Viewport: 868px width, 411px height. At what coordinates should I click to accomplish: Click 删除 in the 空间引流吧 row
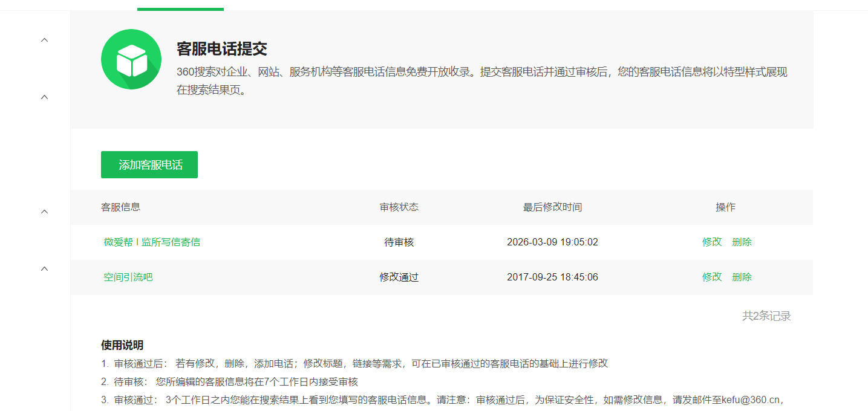(742, 277)
